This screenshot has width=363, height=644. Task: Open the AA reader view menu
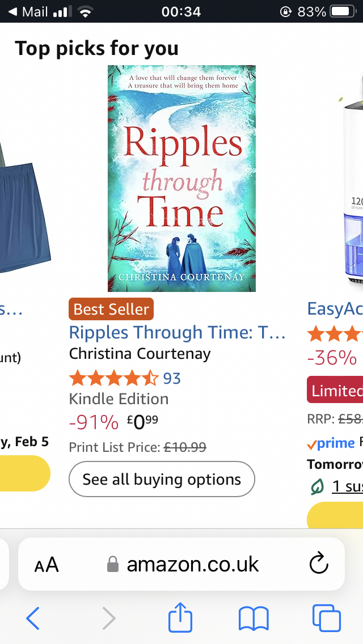pos(47,565)
